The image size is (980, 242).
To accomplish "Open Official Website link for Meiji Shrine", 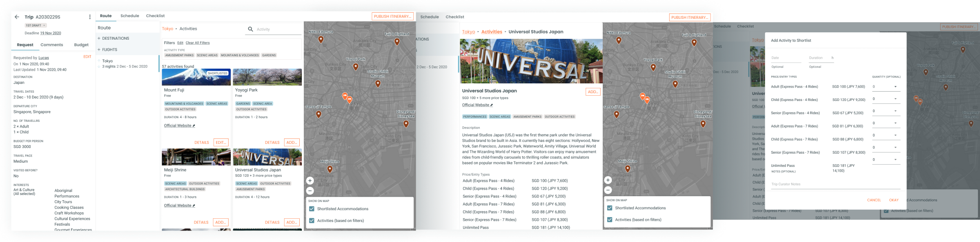I will 180,206.
